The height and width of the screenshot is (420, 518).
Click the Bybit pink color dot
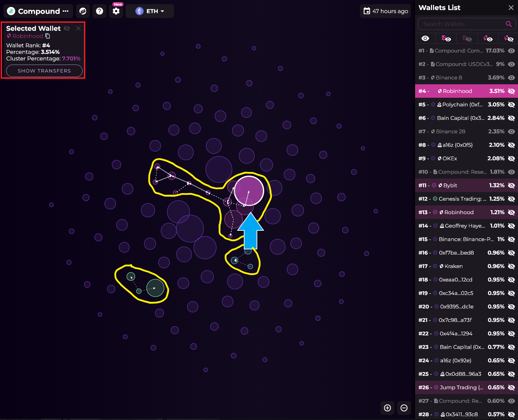434,185
